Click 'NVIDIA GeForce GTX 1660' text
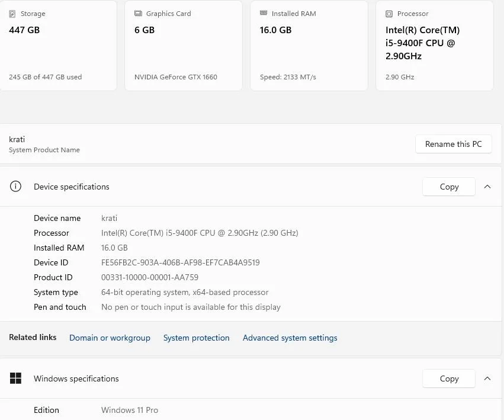 (x=176, y=77)
